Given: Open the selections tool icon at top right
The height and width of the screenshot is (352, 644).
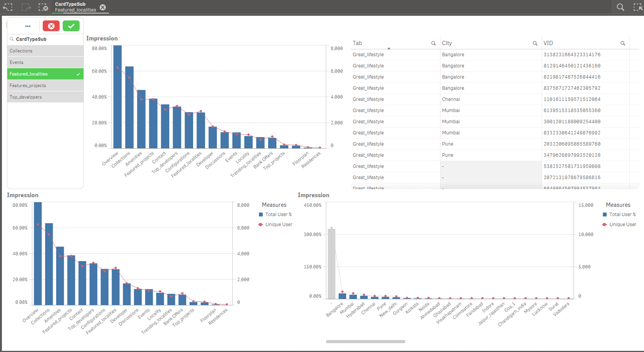Looking at the screenshot, I should 637,7.
